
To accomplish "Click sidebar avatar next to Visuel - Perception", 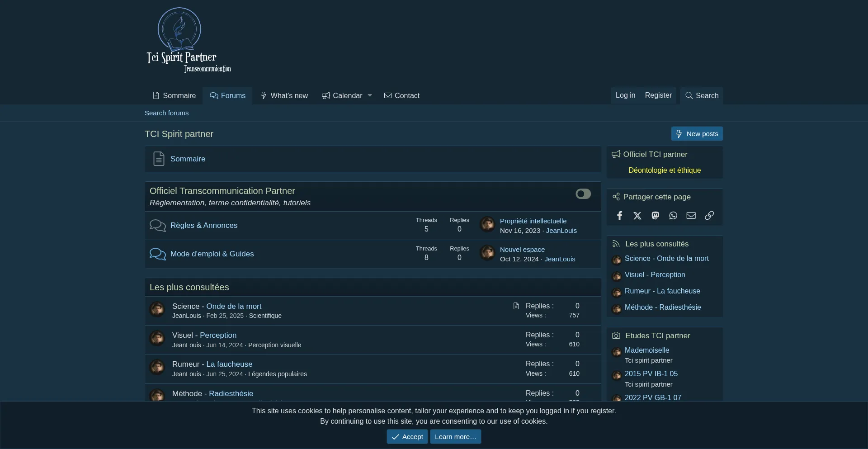I will point(617,276).
